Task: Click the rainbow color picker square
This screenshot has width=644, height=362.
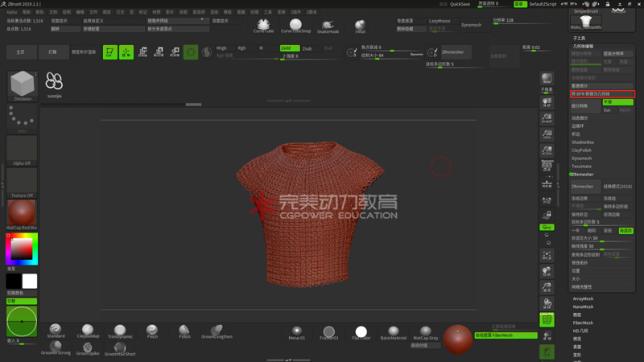Action: tap(21, 249)
